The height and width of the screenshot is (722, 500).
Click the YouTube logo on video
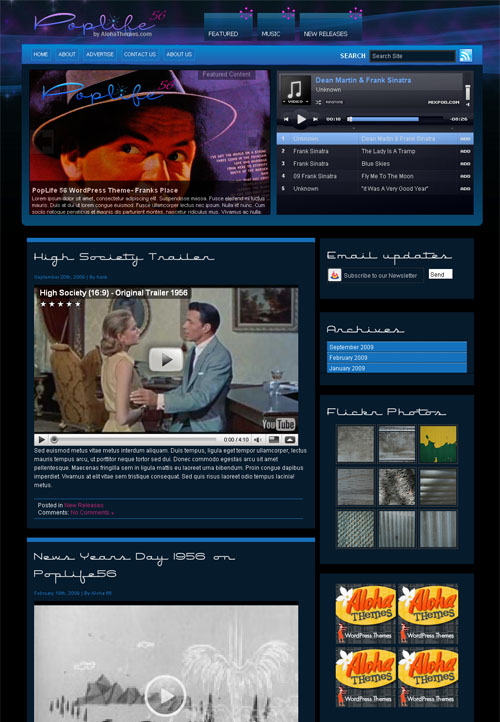279,424
